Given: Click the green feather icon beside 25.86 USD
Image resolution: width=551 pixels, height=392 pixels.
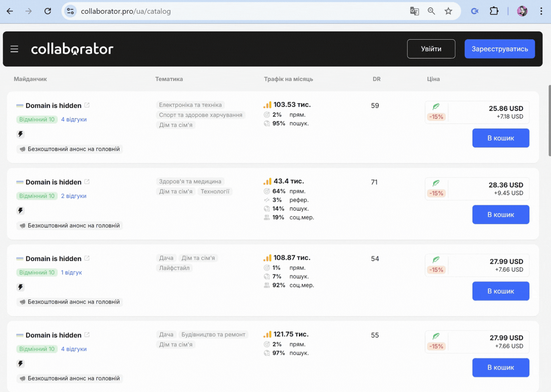Looking at the screenshot, I should [x=436, y=107].
